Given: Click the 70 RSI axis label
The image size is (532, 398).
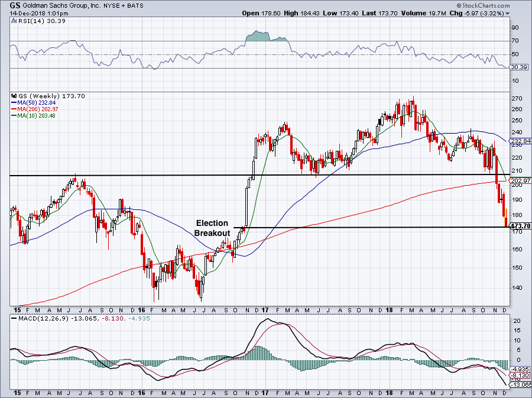Looking at the screenshot, I should click(515, 41).
